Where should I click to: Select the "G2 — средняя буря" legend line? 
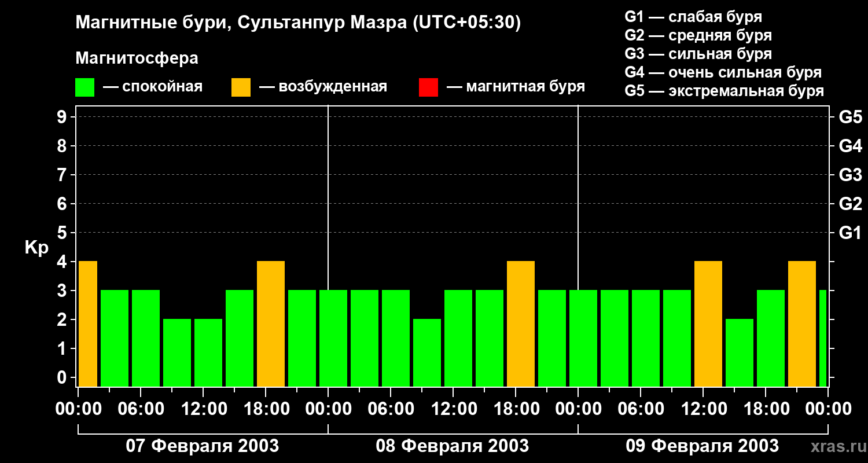(698, 35)
